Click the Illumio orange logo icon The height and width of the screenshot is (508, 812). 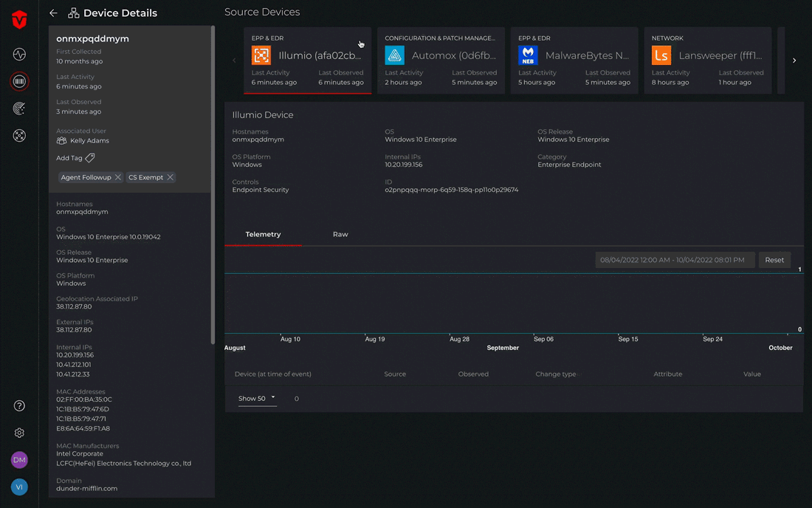[261, 55]
